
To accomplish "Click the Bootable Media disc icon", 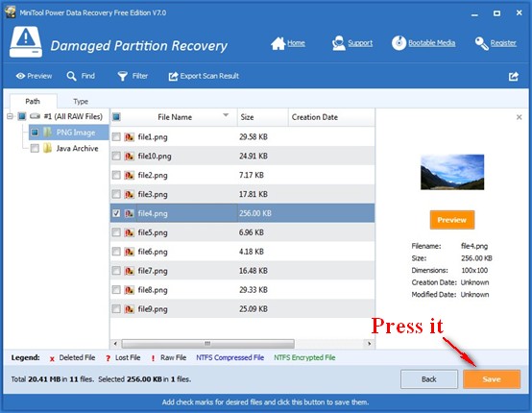I will (x=399, y=43).
